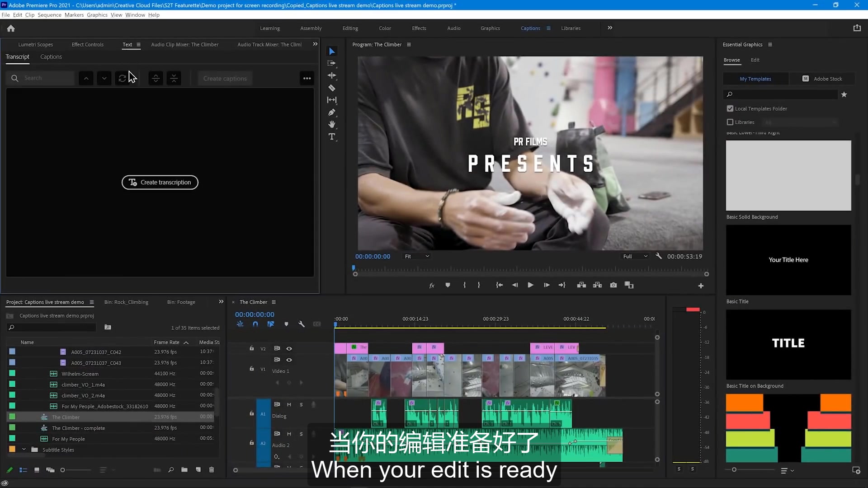Click the Create captions button

point(225,78)
